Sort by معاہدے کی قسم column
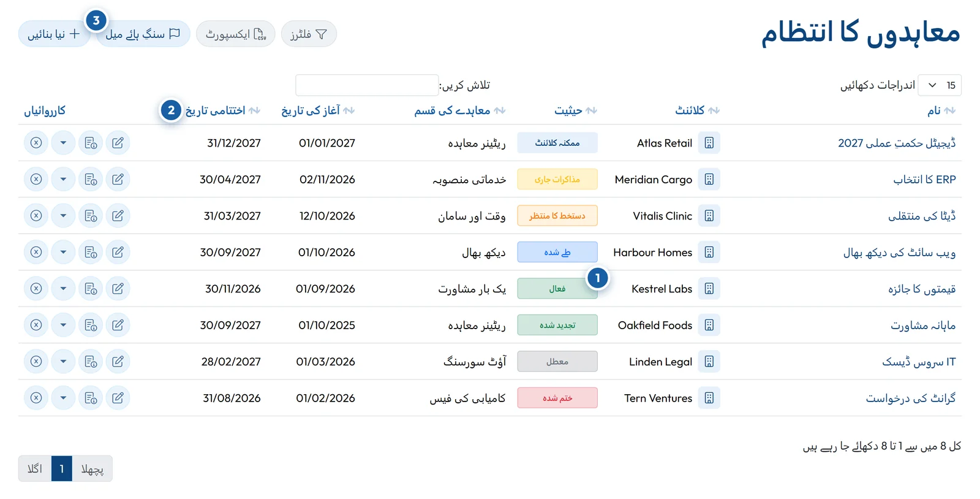The image size is (980, 499). [x=459, y=110]
